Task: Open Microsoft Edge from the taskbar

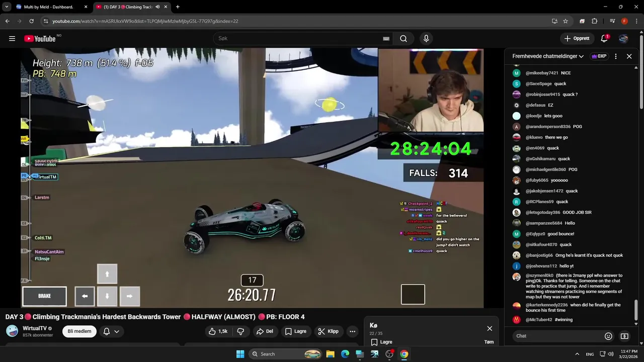Action: tap(345, 354)
